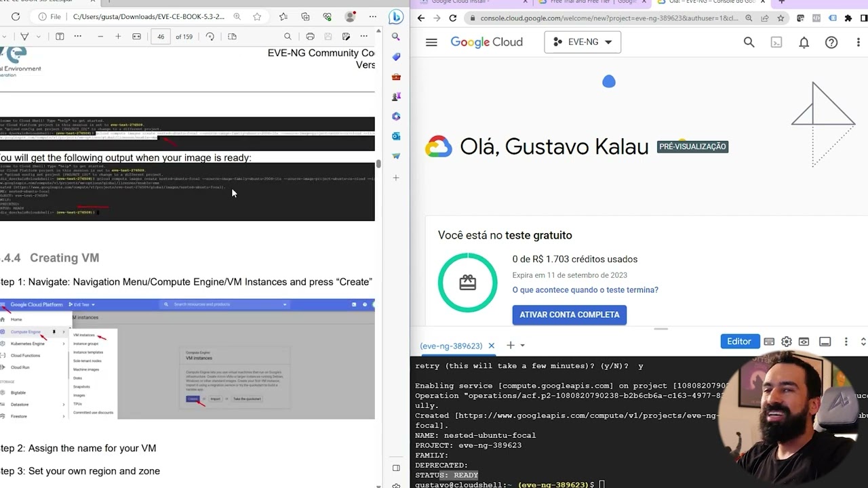This screenshot has width=868, height=488.
Task: Open Edge collections icon
Action: point(305,16)
